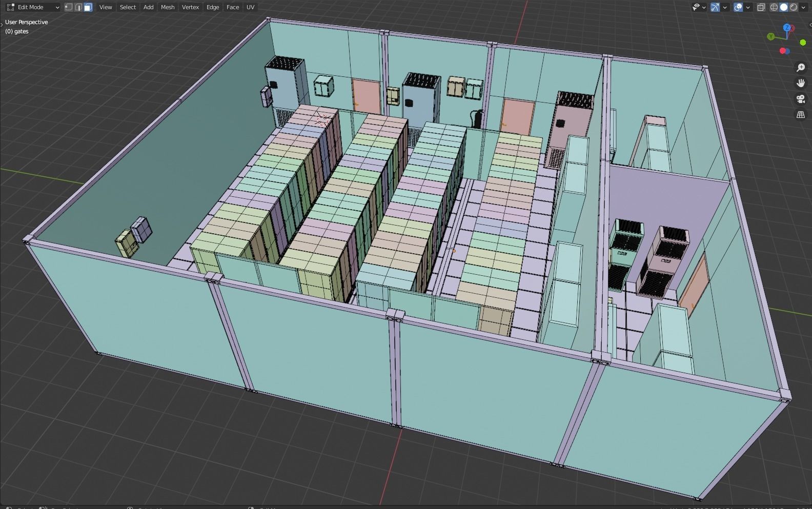Open the Edge menu
This screenshot has width=812, height=509.
[x=213, y=7]
